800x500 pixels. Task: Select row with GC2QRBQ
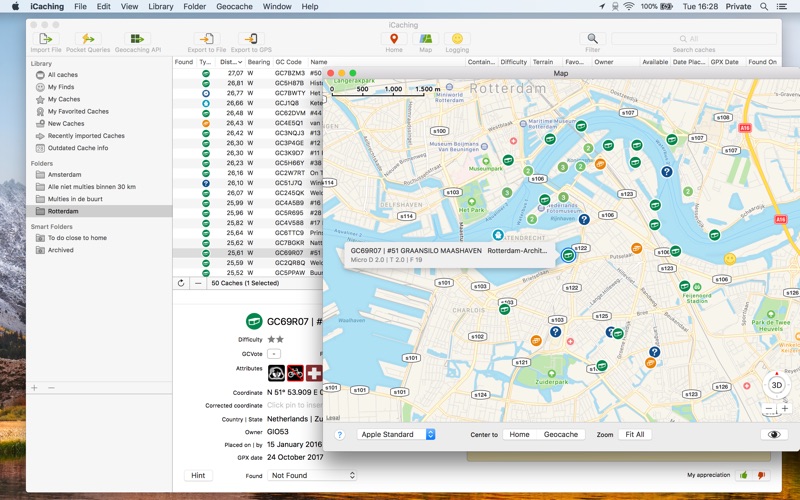pyautogui.click(x=248, y=263)
